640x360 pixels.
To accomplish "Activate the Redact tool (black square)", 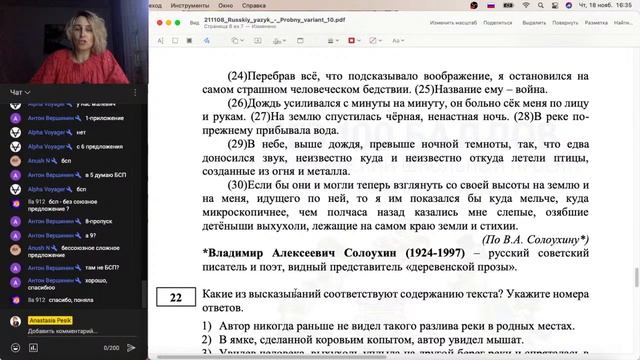I will click(x=189, y=40).
